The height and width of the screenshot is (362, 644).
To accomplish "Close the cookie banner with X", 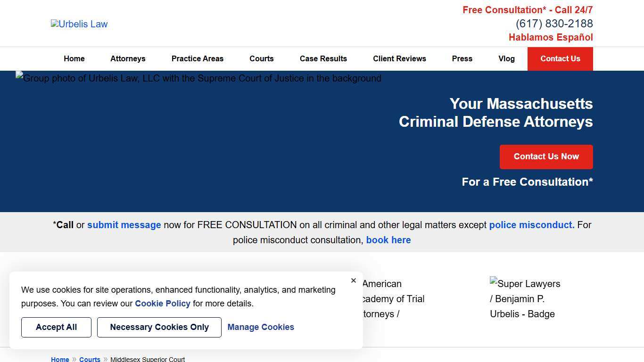I will click(354, 280).
